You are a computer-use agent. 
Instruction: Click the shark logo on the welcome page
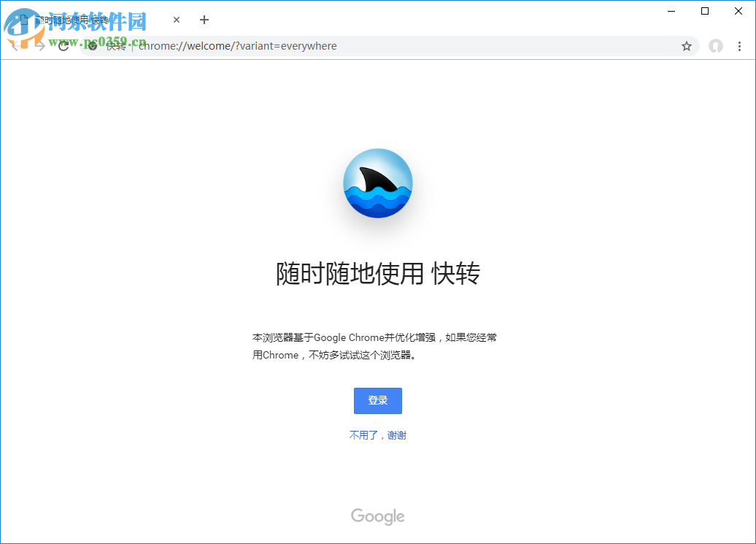[x=377, y=183]
